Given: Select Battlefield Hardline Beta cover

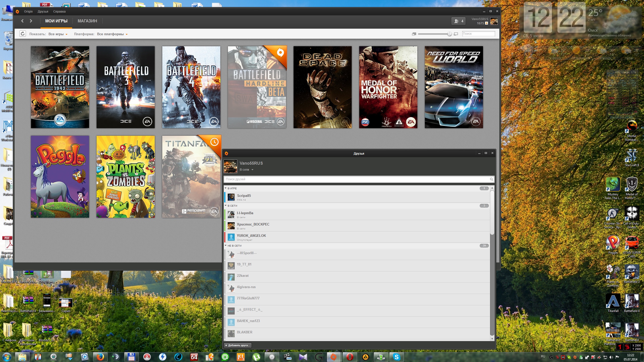Looking at the screenshot, I should tap(257, 87).
